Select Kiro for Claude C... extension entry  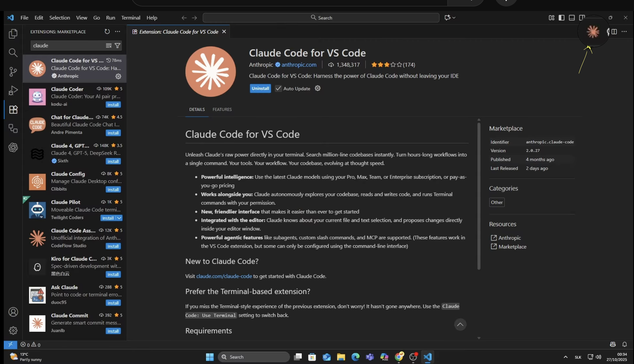[75, 266]
